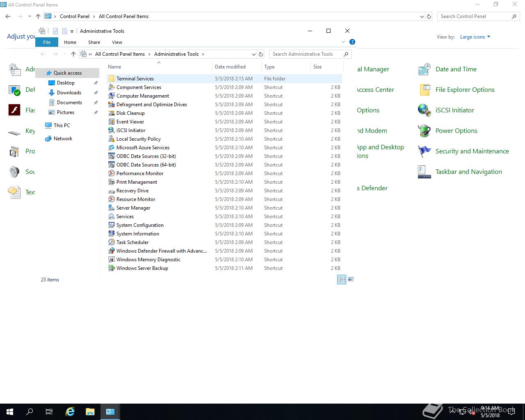This screenshot has height=420, width=525.
Task: Open the Share ribbon tab
Action: pyautogui.click(x=94, y=42)
